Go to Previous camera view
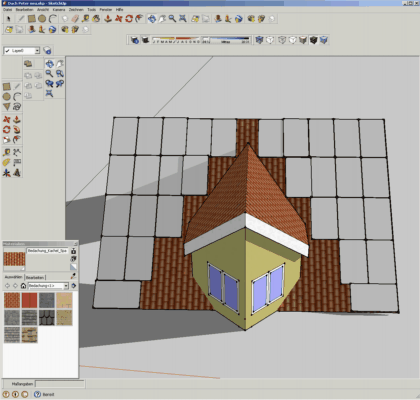420x400 pixels. (49, 84)
